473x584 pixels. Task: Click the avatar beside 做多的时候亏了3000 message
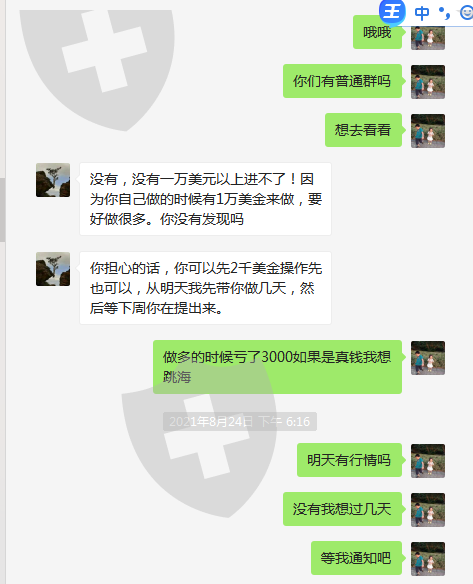click(x=428, y=358)
